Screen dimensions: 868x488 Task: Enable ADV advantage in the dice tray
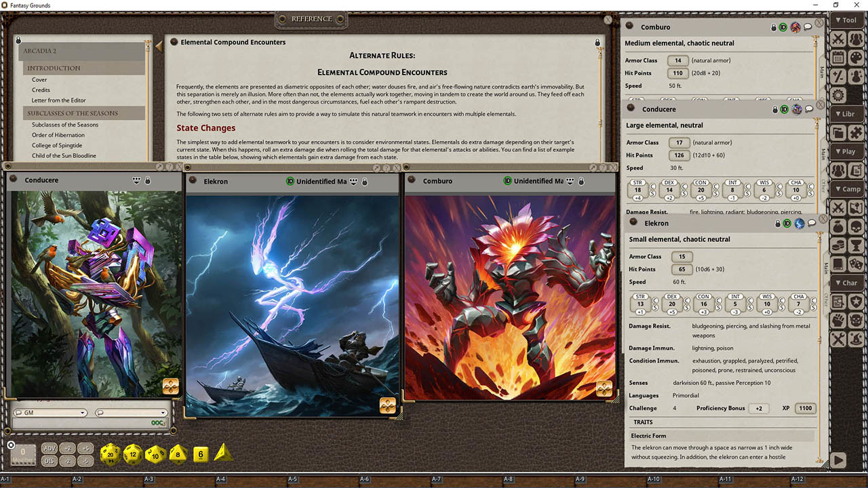click(x=49, y=449)
